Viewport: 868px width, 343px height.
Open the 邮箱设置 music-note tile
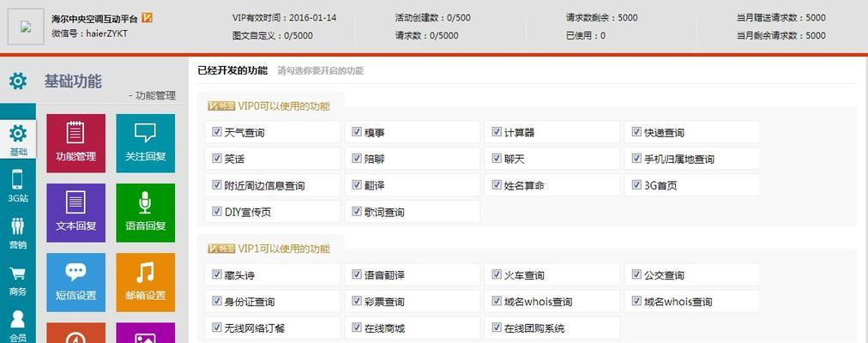click(x=145, y=282)
